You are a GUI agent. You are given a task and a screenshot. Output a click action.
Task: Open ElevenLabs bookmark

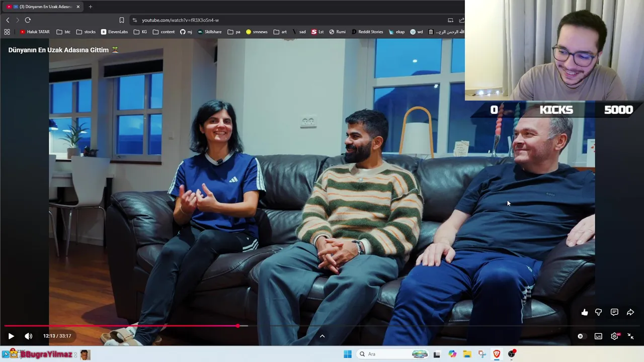point(114,32)
